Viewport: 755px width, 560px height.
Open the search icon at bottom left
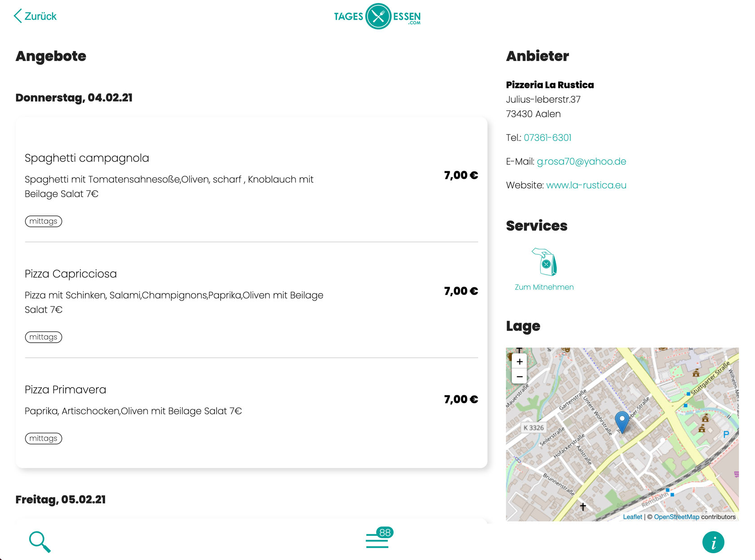coord(40,542)
